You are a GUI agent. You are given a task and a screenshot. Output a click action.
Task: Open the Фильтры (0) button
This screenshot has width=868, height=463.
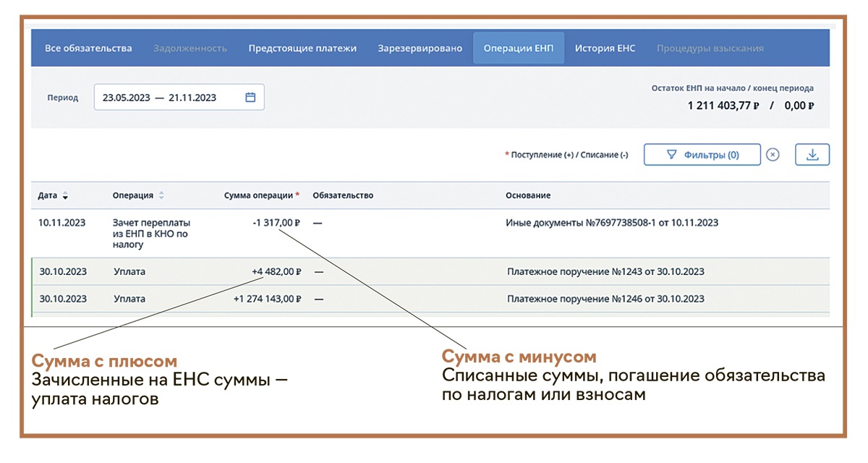tap(702, 155)
